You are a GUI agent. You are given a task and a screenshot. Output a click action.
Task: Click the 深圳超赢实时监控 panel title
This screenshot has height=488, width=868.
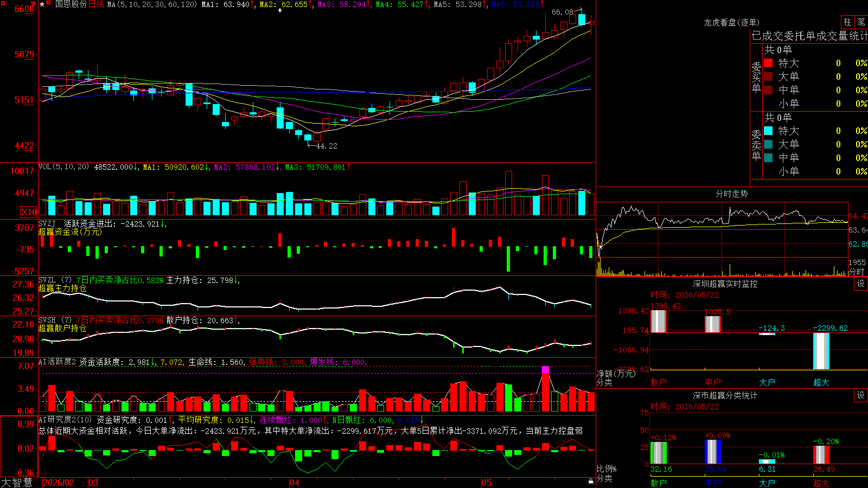coord(725,284)
